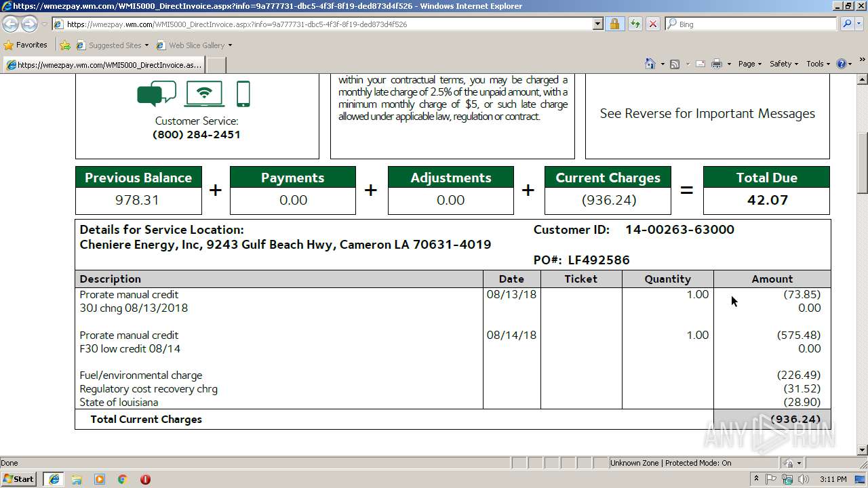Screen dimensions: 868x488
Task: Add page to Favorites bar icon
Action: (65, 45)
